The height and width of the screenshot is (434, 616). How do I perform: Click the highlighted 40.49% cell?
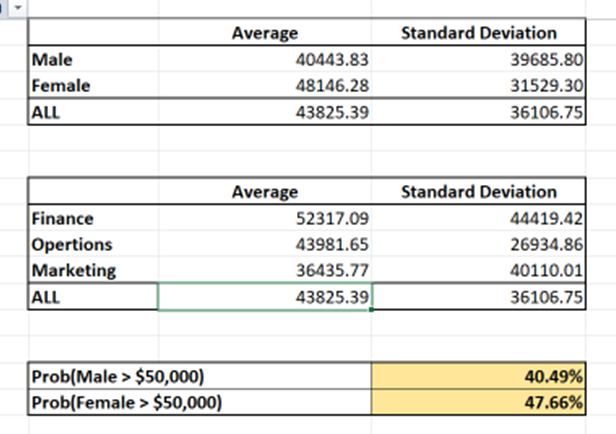pos(478,376)
